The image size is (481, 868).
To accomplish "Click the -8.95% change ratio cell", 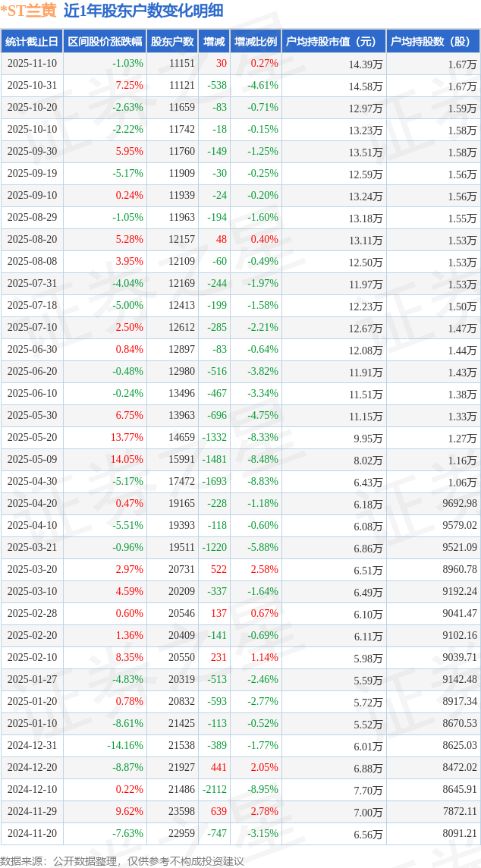I will [x=263, y=789].
